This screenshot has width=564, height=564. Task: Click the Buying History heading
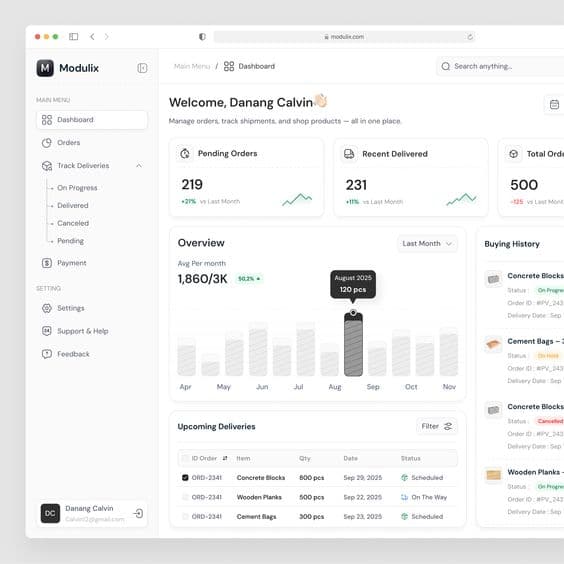[512, 244]
